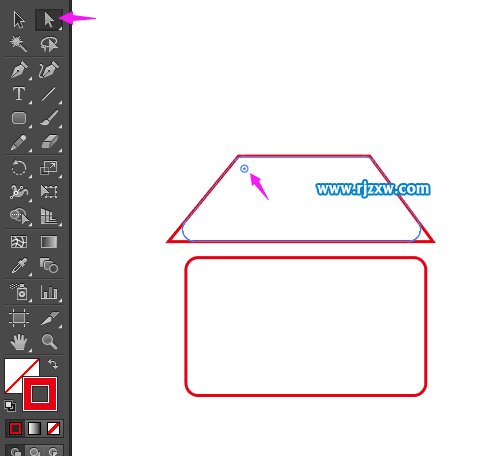Select the Selection tool (black arrow)

19,20
